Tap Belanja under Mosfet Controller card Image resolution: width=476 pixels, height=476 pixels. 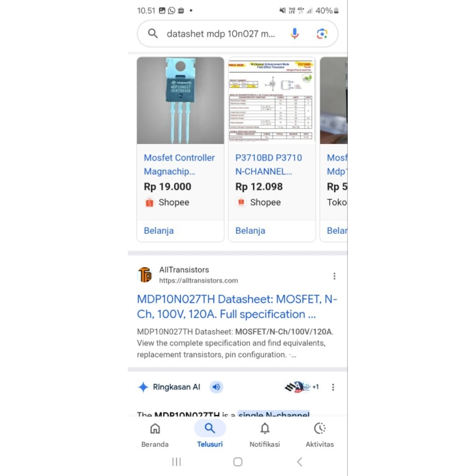click(159, 231)
